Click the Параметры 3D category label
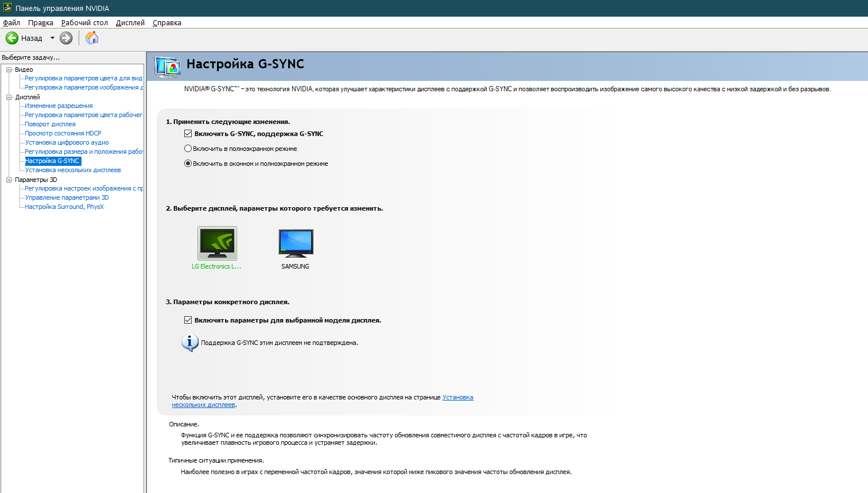 (36, 180)
